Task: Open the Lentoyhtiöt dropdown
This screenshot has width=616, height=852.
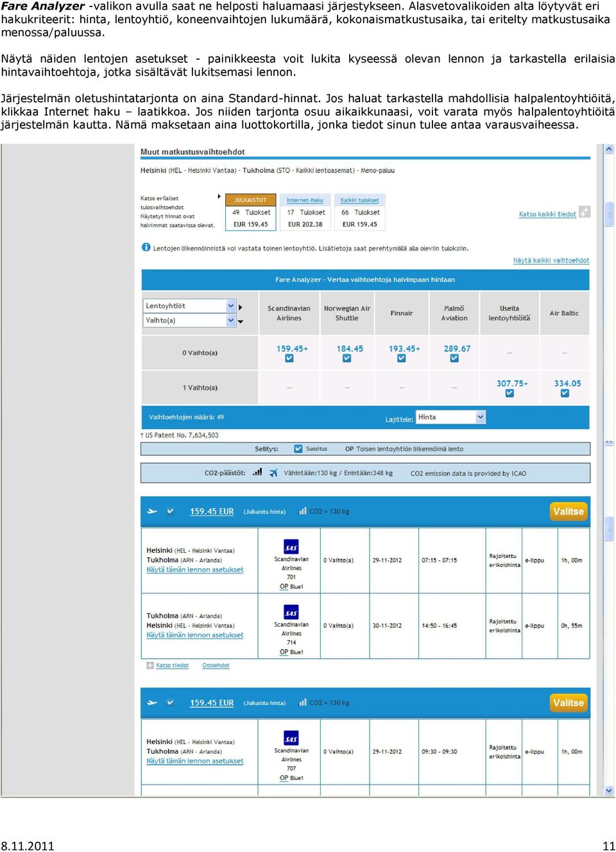Action: click(x=189, y=306)
